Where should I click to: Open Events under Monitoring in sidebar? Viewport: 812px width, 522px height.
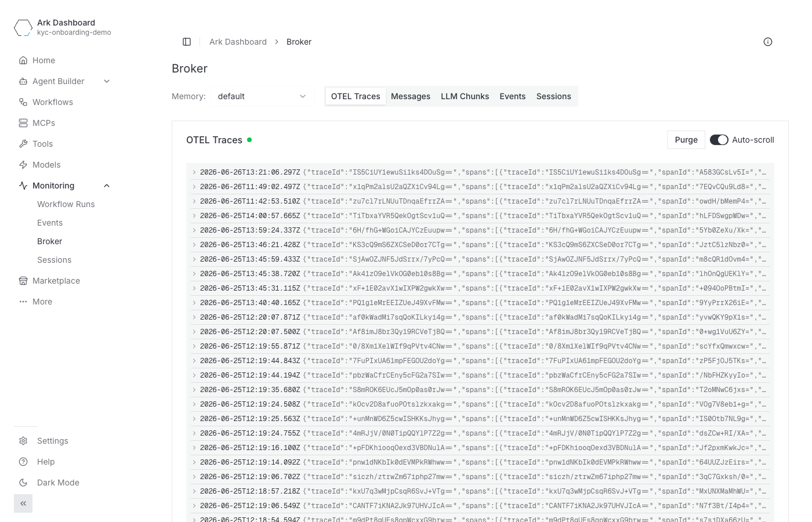click(50, 223)
